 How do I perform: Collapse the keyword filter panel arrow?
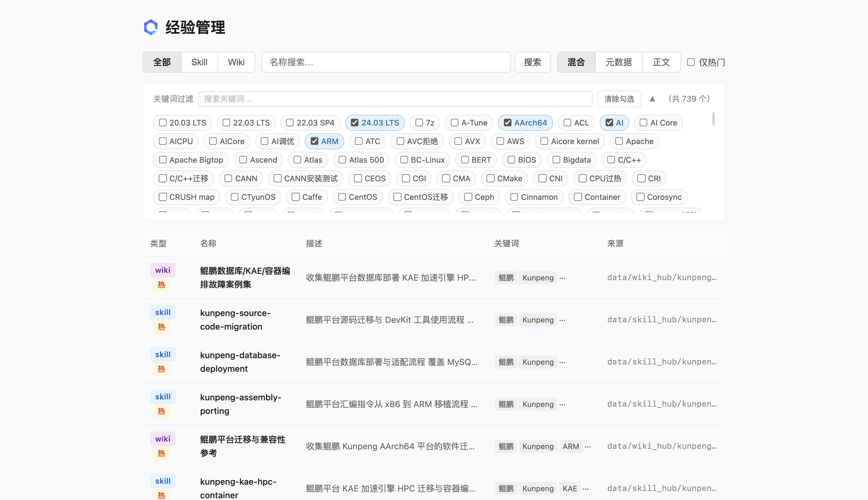click(x=652, y=99)
